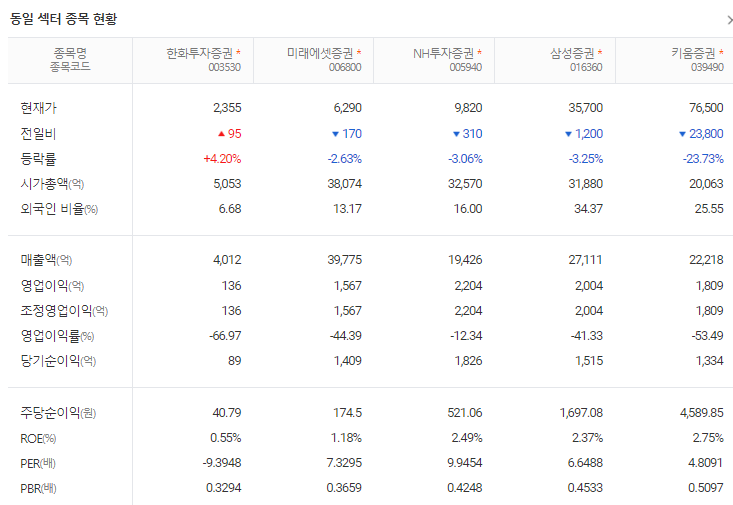Image resolution: width=733 pixels, height=505 pixels.
Task: Click the red up-arrow next to 95
Action: click(222, 134)
